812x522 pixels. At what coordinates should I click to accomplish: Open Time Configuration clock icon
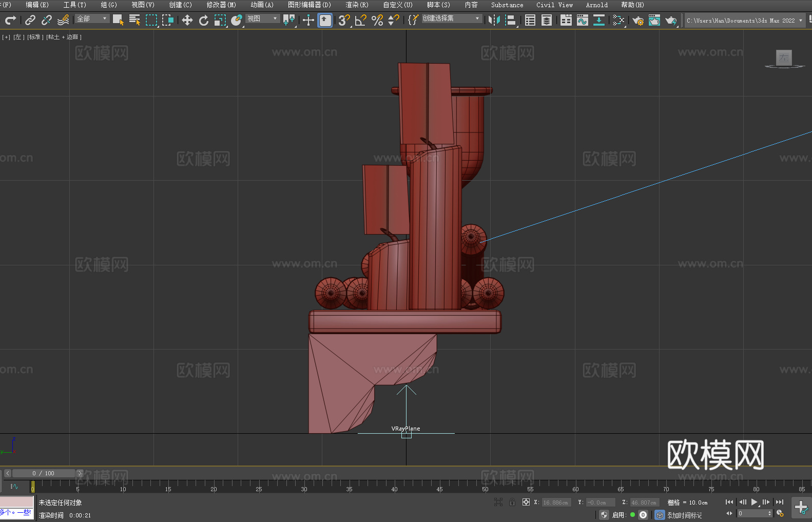(780, 513)
